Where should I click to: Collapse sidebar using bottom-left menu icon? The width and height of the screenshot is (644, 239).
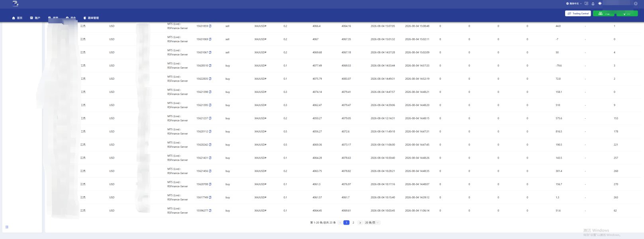(x=7, y=227)
